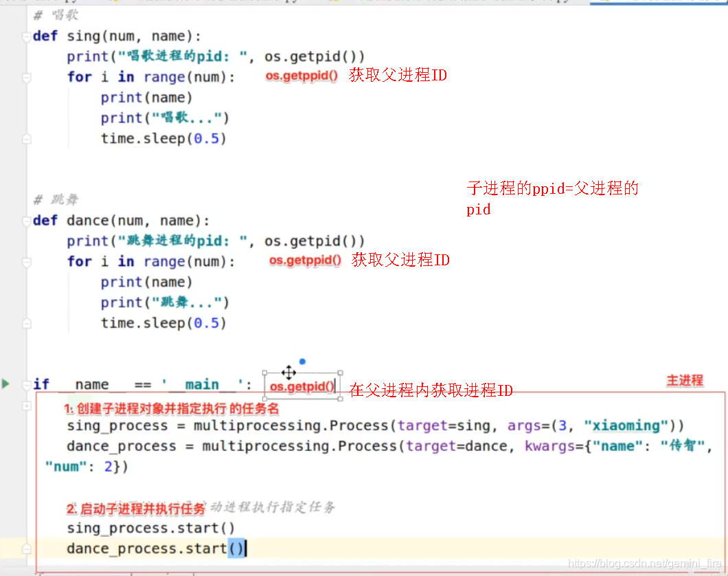Screen dimensions: 728x576
Task: Collapse the if __name__ == '__main__' block
Action: (27, 385)
